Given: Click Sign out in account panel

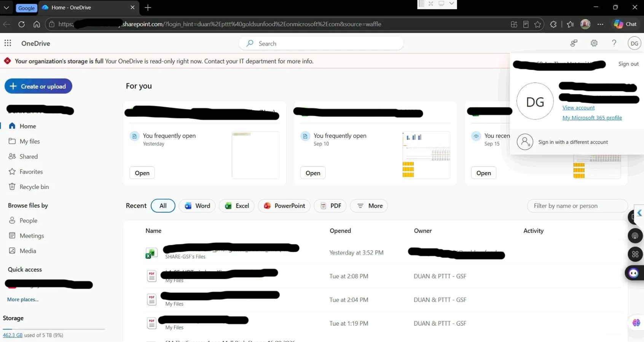Looking at the screenshot, I should point(628,64).
